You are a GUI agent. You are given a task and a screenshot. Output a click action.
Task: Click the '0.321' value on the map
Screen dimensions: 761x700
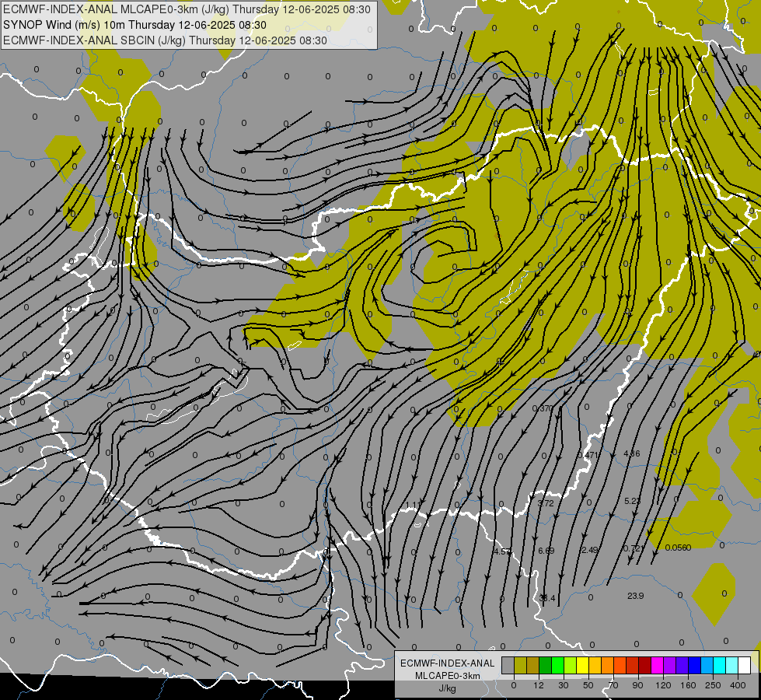pyautogui.click(x=634, y=548)
